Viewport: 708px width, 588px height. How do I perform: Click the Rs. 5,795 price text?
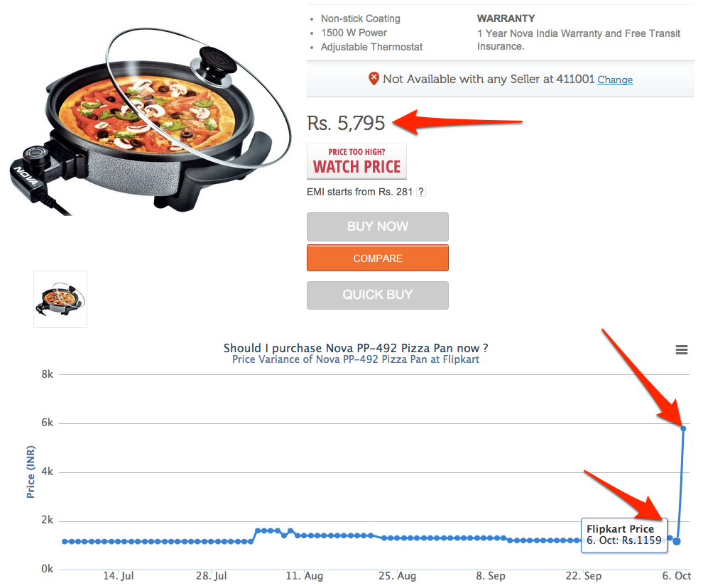coord(346,124)
